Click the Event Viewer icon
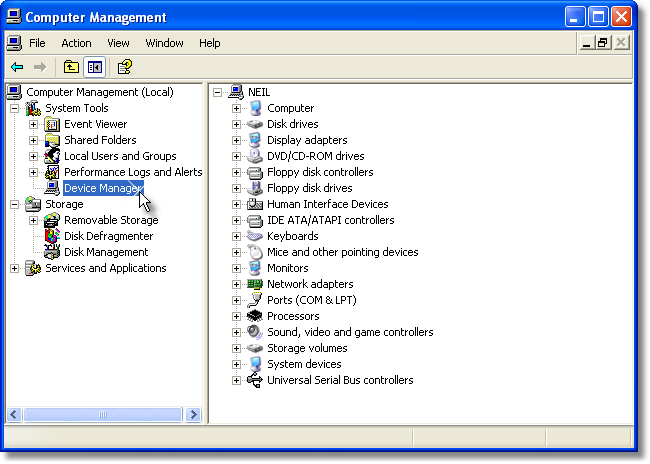The image size is (650, 464). (52, 124)
